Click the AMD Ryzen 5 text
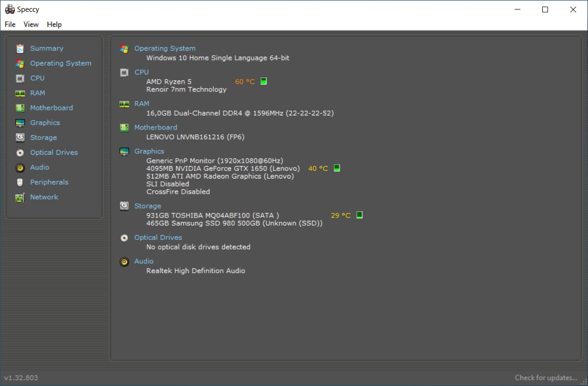The image size is (588, 386). click(169, 82)
